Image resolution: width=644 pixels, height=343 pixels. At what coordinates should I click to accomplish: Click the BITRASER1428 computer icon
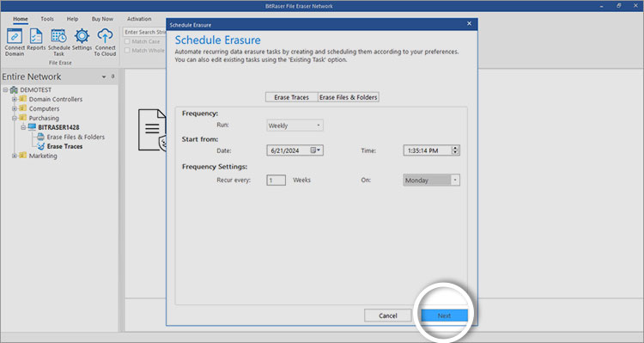pos(32,127)
